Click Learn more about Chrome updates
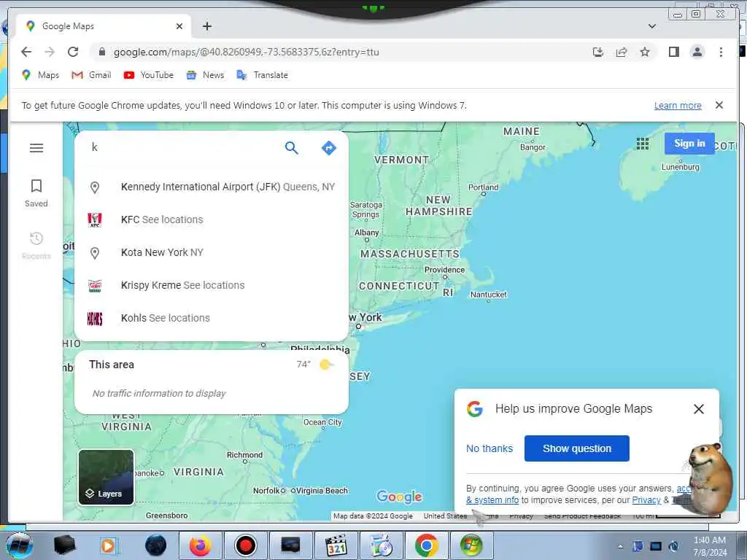747x560 pixels. coord(678,106)
